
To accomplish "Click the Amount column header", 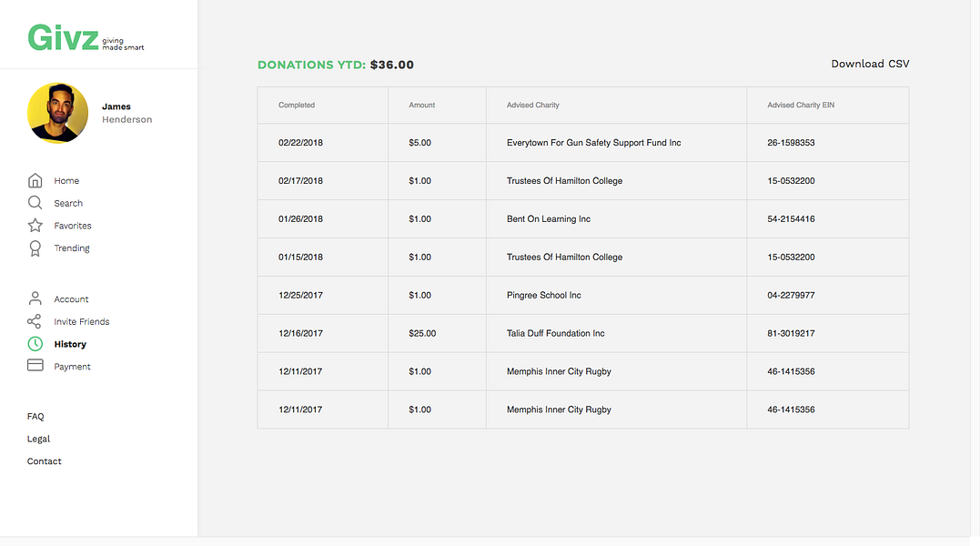I will pos(422,106).
